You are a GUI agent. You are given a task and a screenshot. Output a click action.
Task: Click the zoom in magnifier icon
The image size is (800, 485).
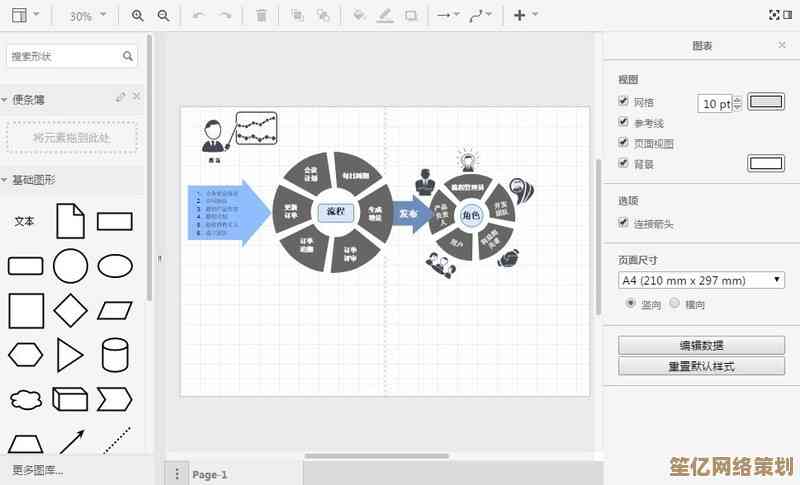coord(138,16)
